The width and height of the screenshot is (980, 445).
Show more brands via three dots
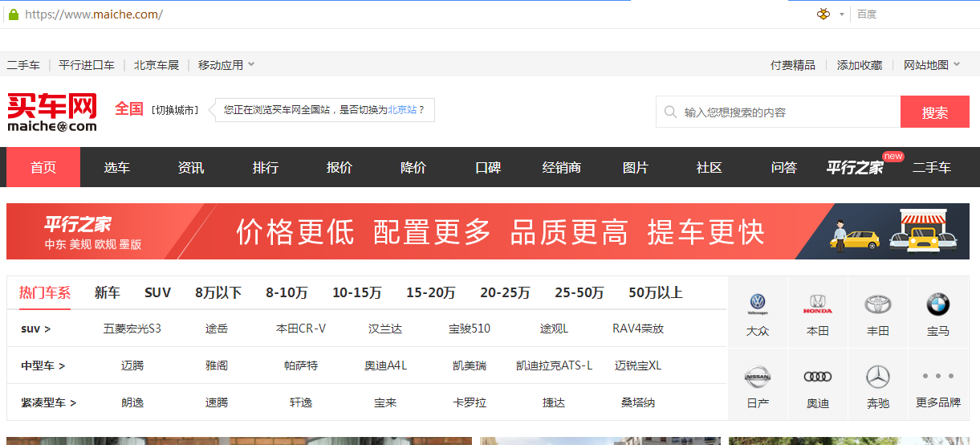(x=937, y=376)
